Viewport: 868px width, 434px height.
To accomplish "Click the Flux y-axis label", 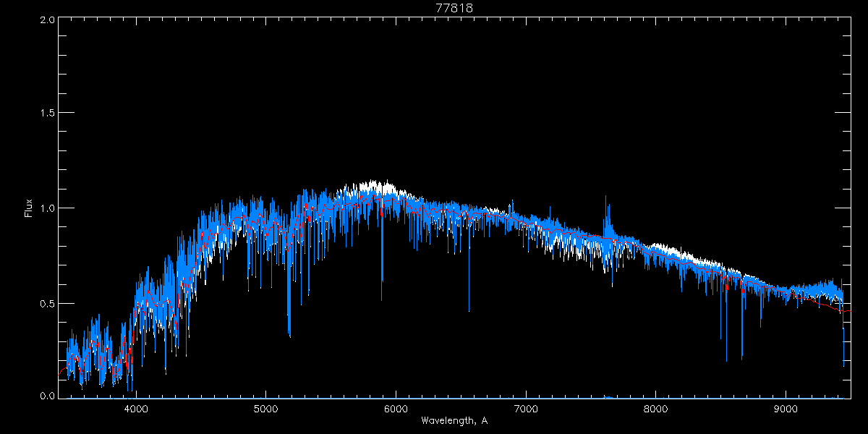I will coord(29,208).
